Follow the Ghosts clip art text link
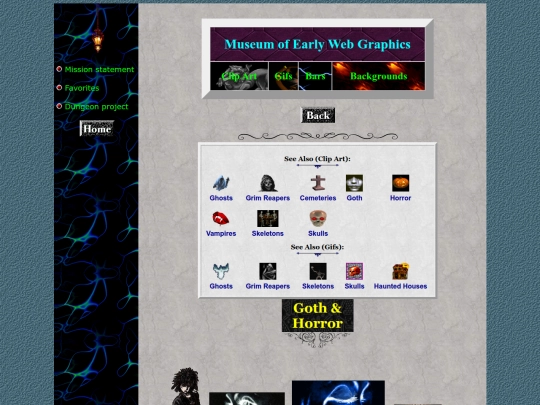 point(221,198)
